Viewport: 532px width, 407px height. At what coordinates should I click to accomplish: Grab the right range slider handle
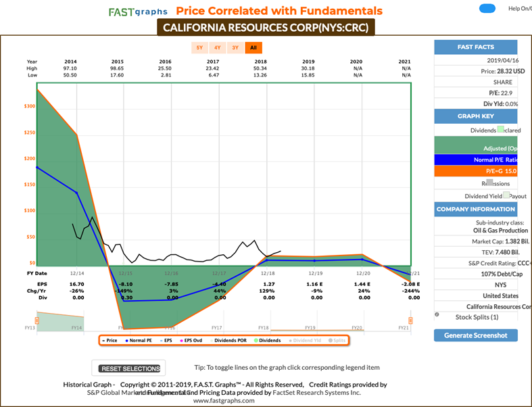[x=410, y=320]
